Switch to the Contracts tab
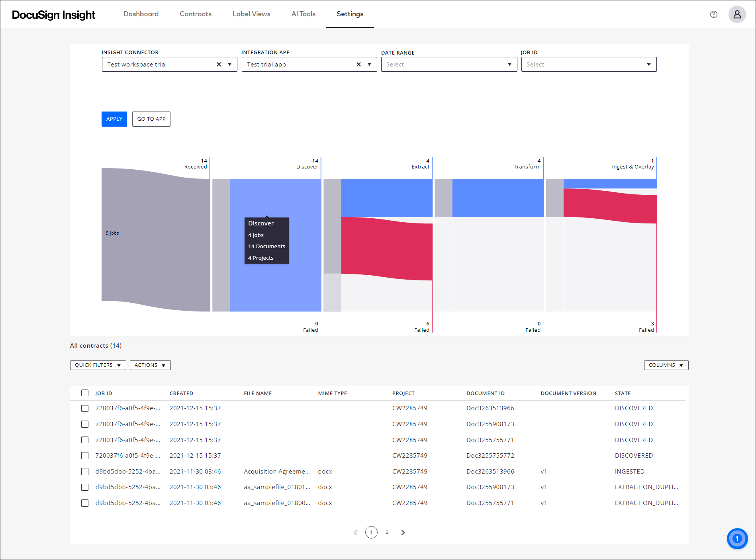756x560 pixels. pyautogui.click(x=196, y=14)
